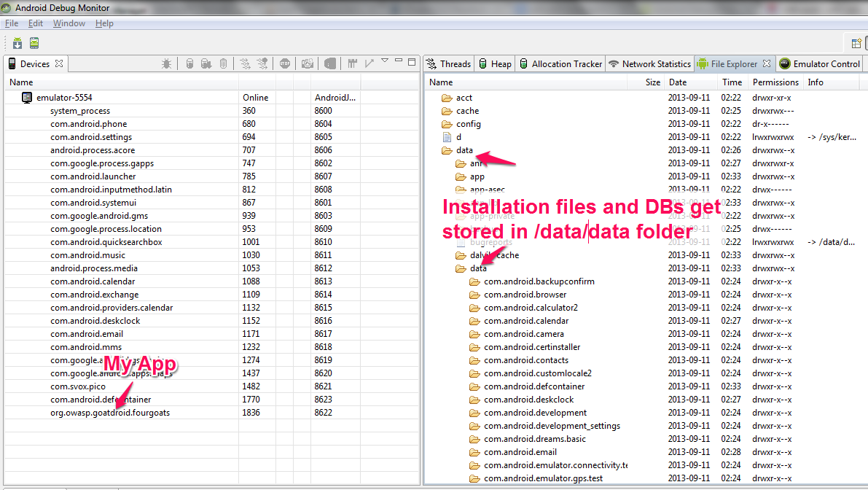Click the acct folder icon
The image size is (868, 490).
447,98
